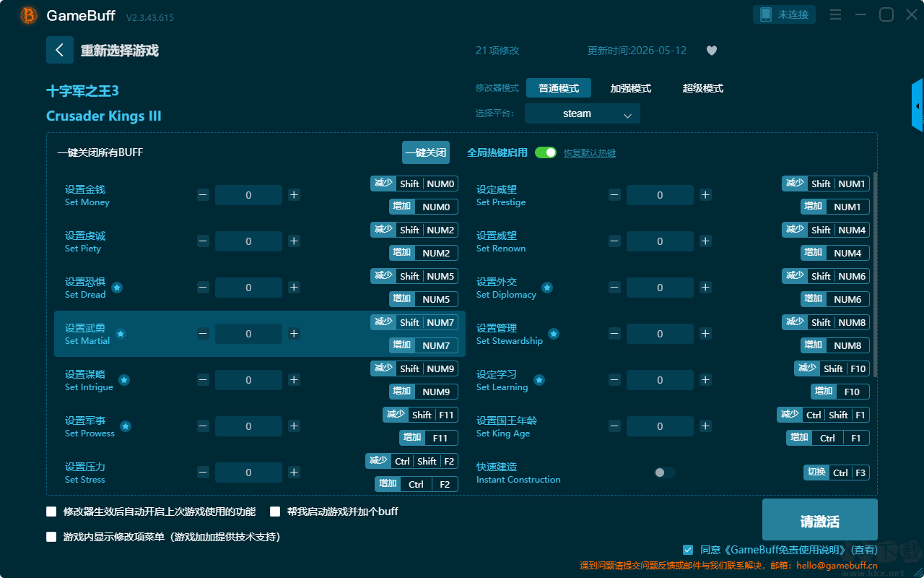Image resolution: width=924 pixels, height=578 pixels.
Task: Decrease Set Prowess with minus button
Action: [204, 426]
